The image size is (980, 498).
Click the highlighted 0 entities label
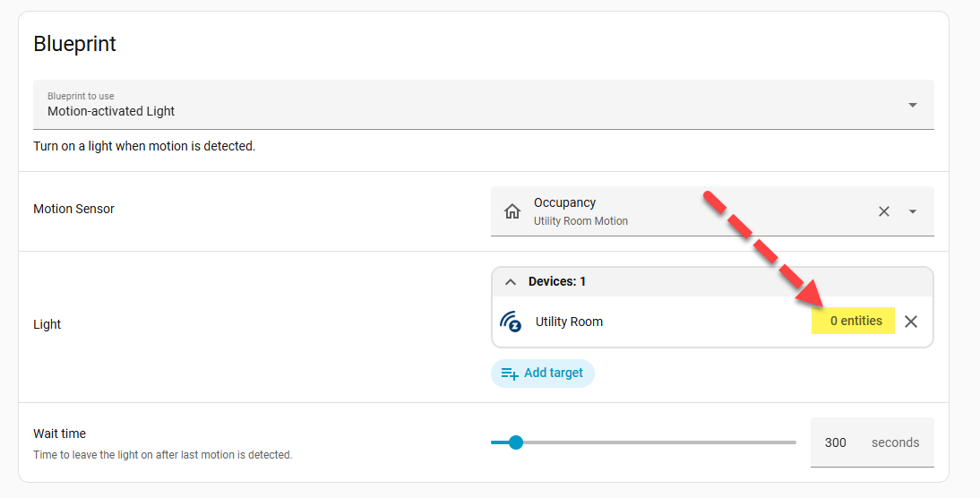pos(855,321)
